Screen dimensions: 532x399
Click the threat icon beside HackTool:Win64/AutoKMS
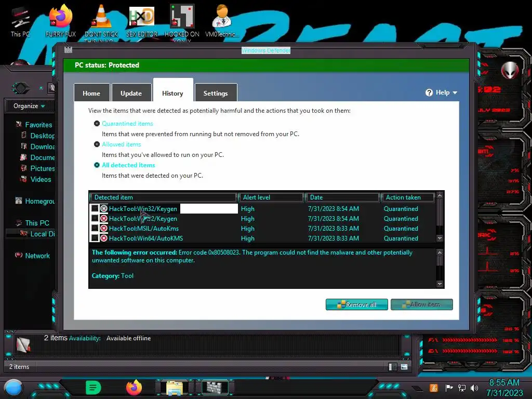click(x=104, y=238)
